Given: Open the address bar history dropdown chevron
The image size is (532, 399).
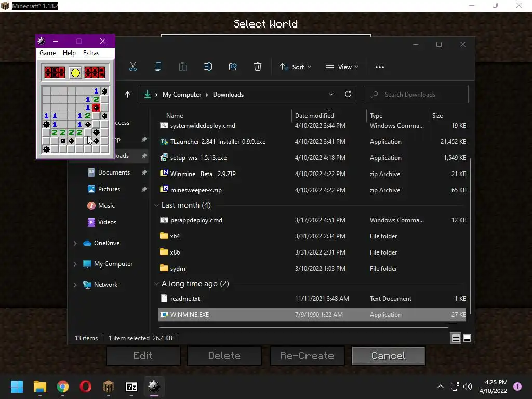Looking at the screenshot, I should (331, 95).
